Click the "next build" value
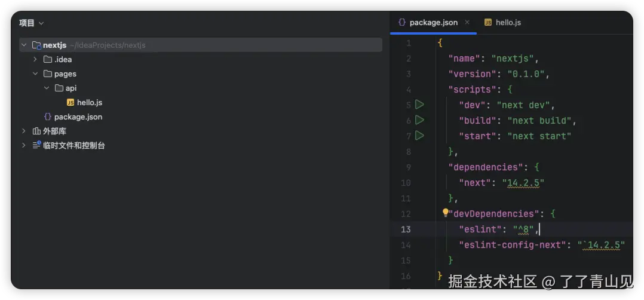 click(539, 121)
